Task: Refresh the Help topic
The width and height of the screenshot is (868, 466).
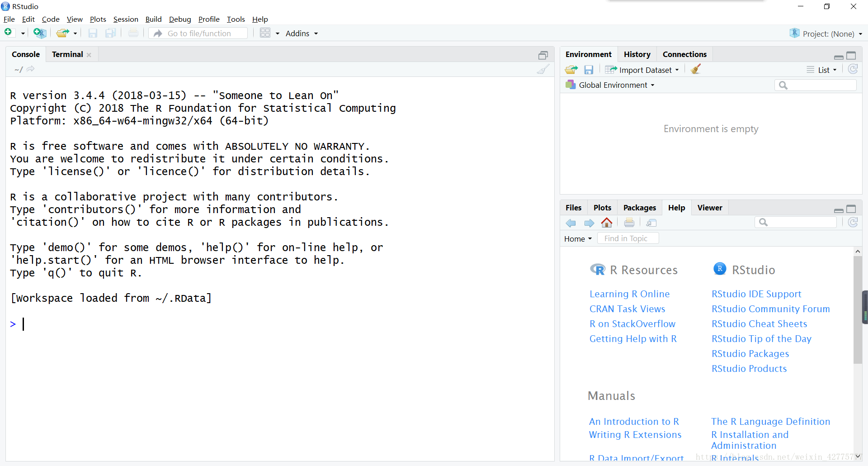Action: click(x=853, y=222)
